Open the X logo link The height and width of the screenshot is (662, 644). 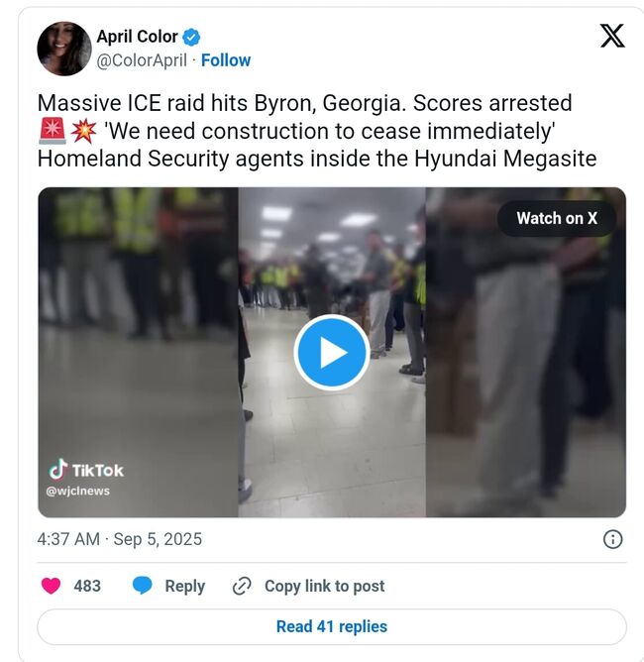tap(612, 36)
